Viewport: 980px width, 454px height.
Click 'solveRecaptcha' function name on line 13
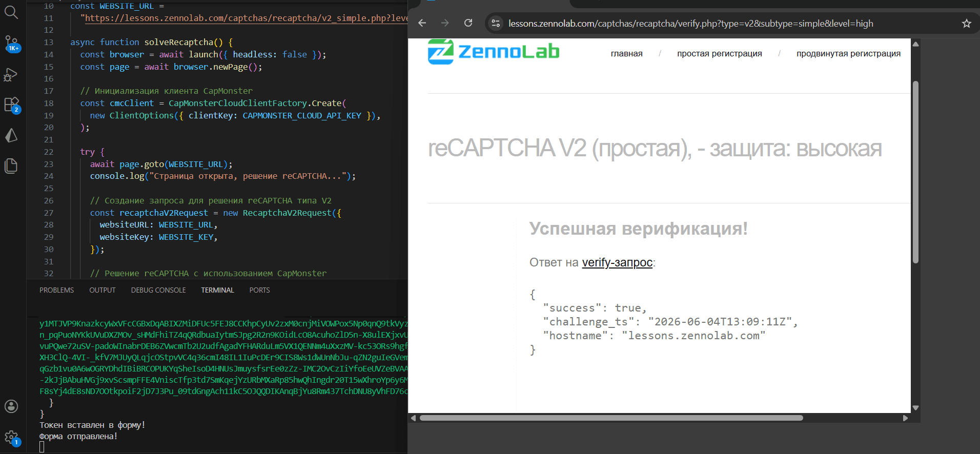[x=183, y=42]
